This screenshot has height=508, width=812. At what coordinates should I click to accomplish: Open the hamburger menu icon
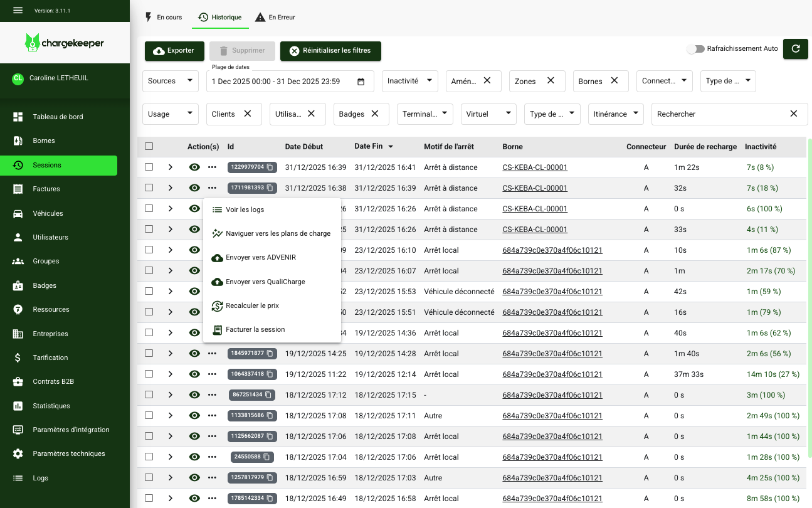(18, 10)
